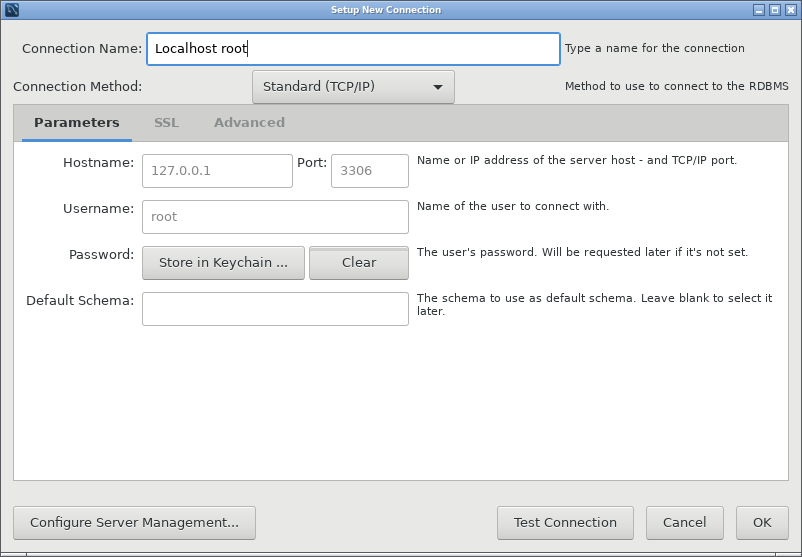This screenshot has height=557, width=802.
Task: Run Test Connection
Action: click(x=565, y=523)
